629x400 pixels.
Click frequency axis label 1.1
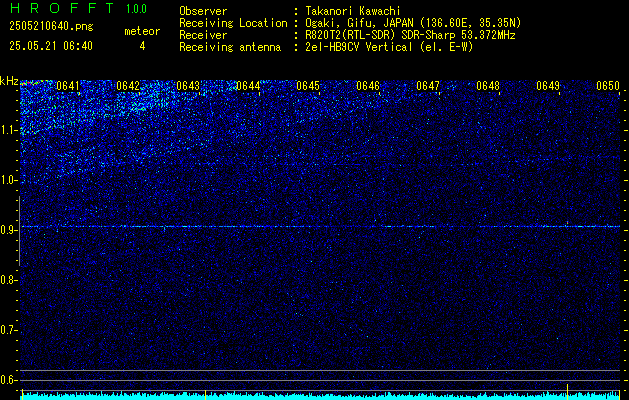[x=9, y=130]
